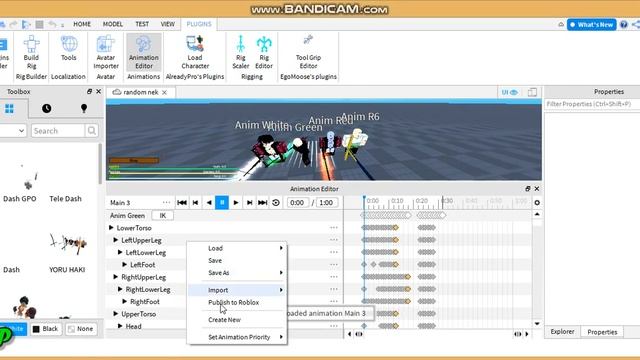Toggle the viewport device emulator icon
Image resolution: width=640 pixels, height=360 pixels.
pyautogui.click(x=532, y=92)
